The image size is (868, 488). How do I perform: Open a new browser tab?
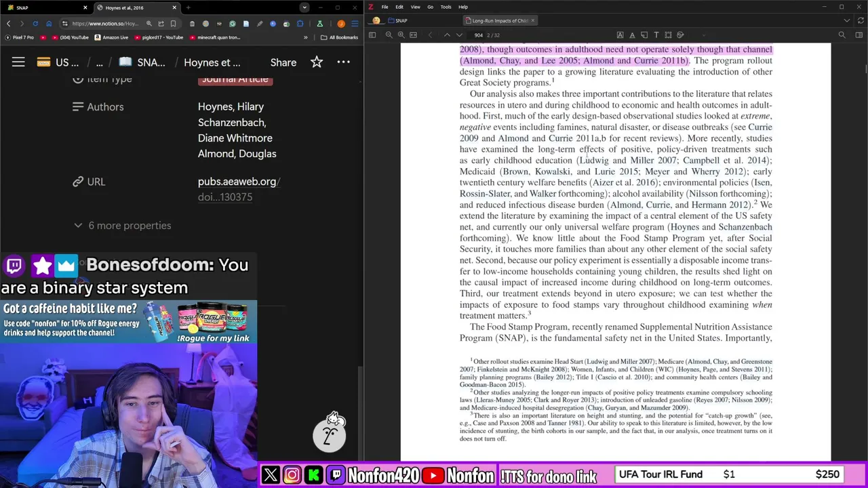[188, 7]
